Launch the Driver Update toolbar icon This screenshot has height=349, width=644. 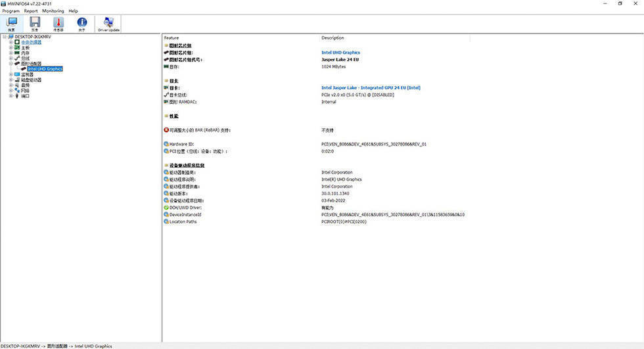tap(108, 24)
